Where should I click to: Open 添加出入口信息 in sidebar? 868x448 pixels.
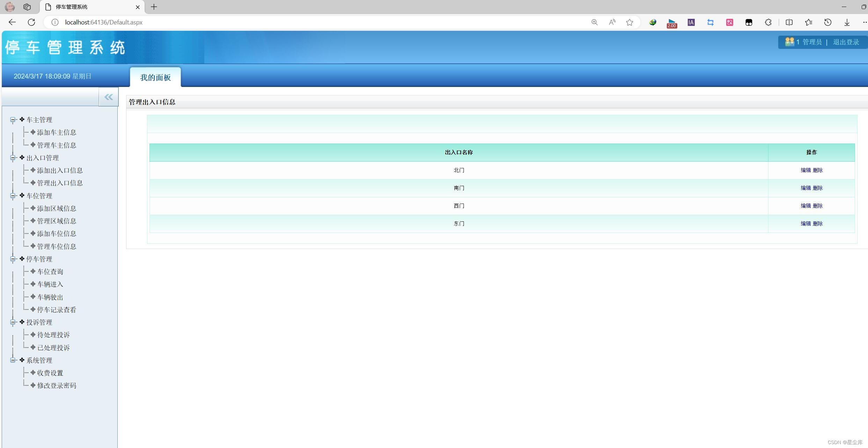[x=60, y=170]
